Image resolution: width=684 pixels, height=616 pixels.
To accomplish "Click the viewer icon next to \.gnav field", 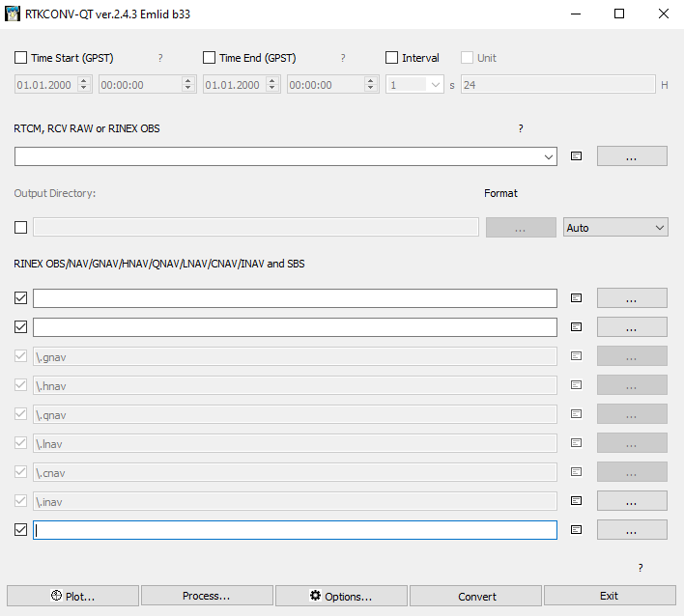I will click(576, 356).
